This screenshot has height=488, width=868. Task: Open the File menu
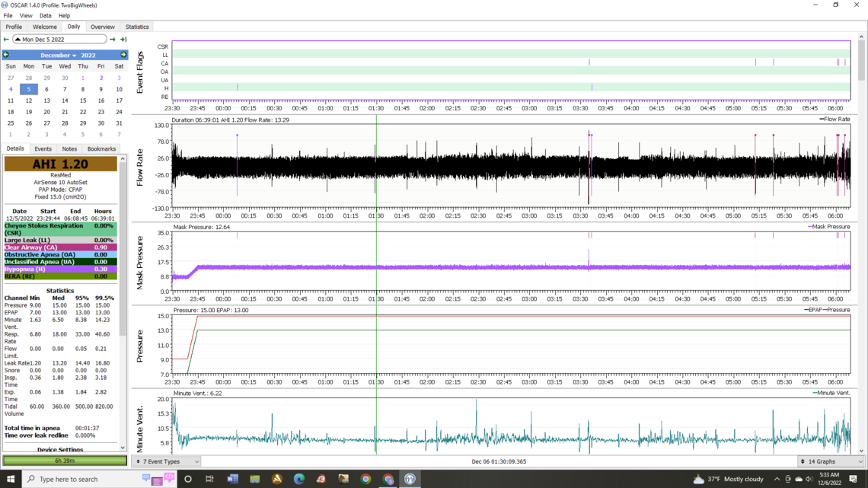pos(8,15)
